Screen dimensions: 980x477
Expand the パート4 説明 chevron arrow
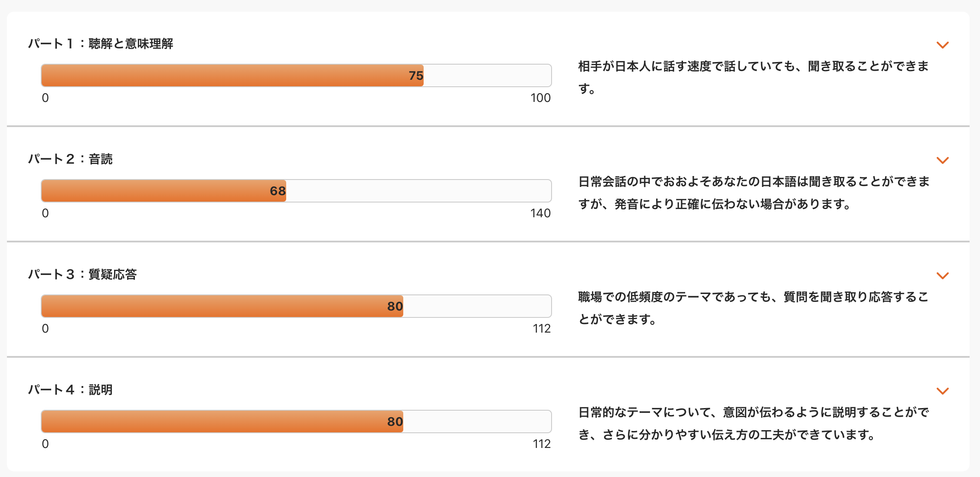pos(942,391)
